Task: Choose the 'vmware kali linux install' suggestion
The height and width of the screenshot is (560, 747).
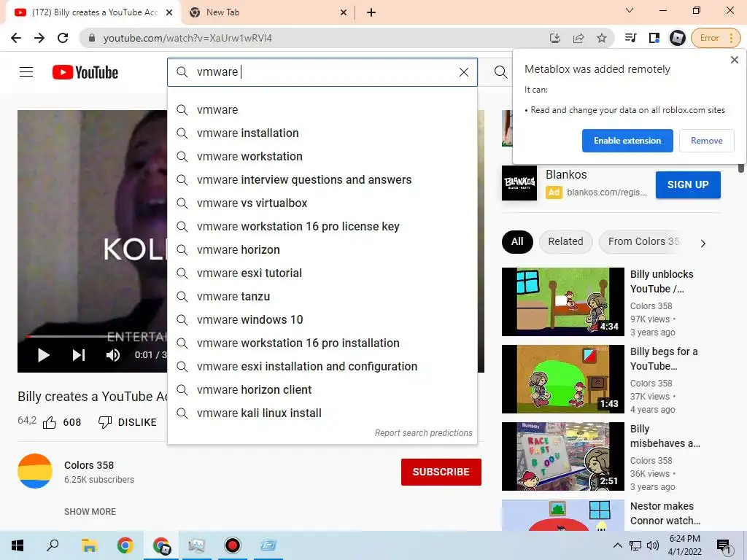Action: coord(322,413)
